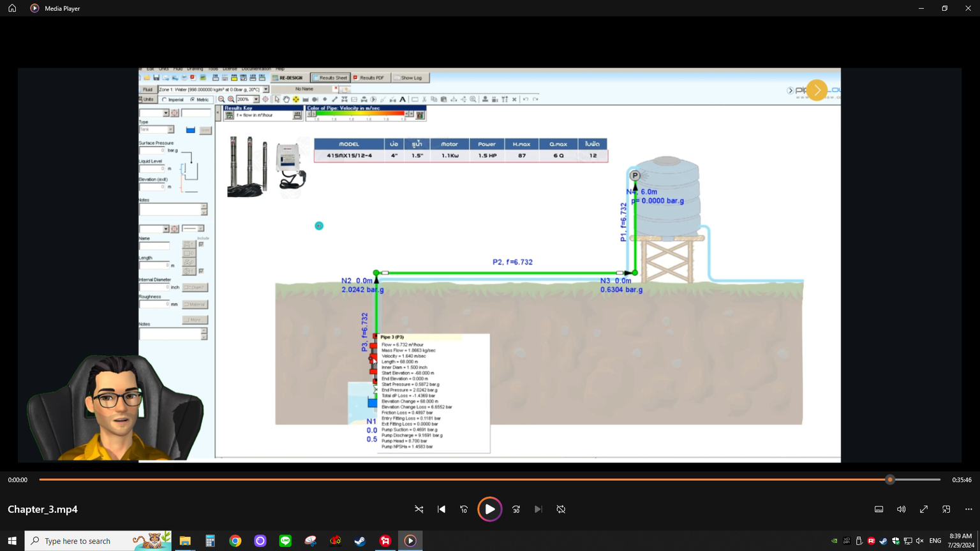
Task: Toggle the repeat button
Action: (x=561, y=510)
